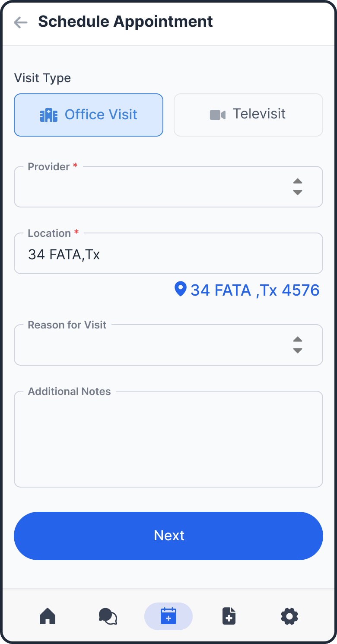This screenshot has height=644, width=337.
Task: Click the map pin location icon
Action: [x=180, y=289]
